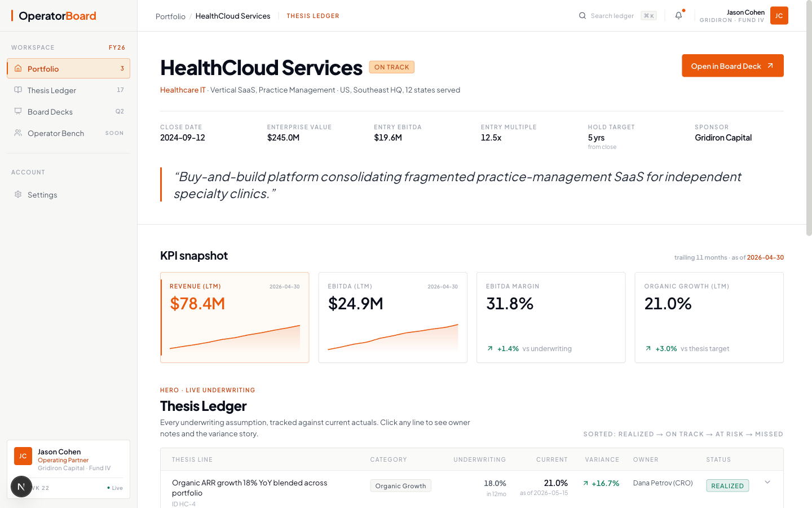Click the Organic Growth category tag
This screenshot has height=508, width=812.
pos(400,486)
